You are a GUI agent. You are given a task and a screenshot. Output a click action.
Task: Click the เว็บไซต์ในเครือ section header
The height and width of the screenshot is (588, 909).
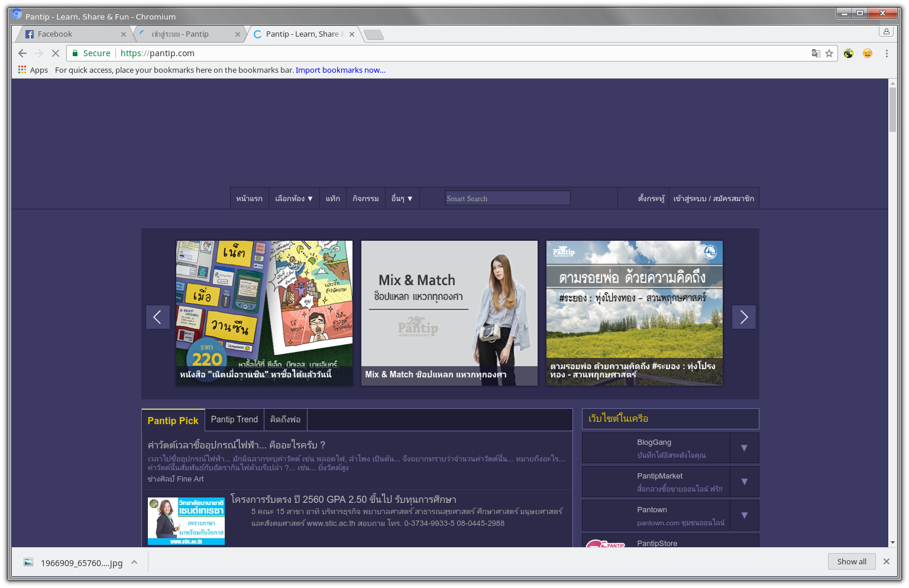(x=671, y=419)
